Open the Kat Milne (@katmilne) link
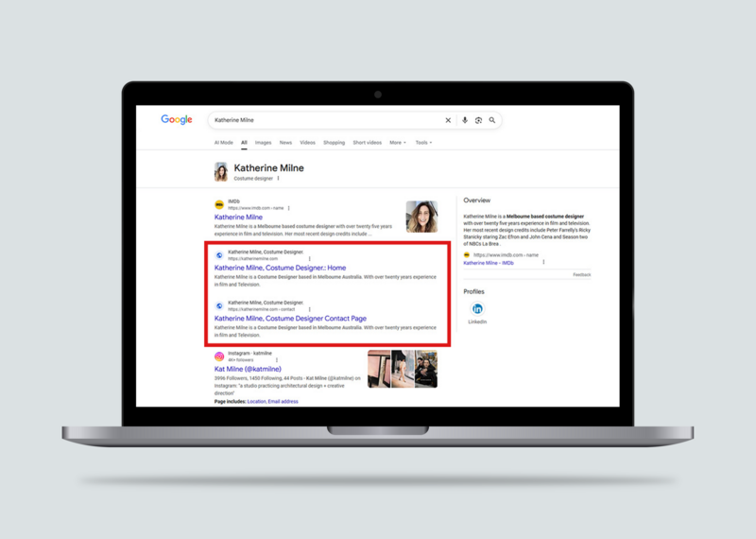Screen dimensions: 756x539 pyautogui.click(x=247, y=369)
